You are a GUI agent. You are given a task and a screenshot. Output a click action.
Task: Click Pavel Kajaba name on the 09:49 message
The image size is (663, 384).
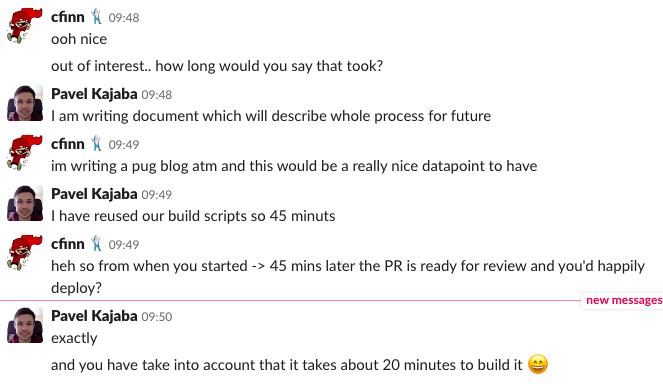pyautogui.click(x=94, y=194)
